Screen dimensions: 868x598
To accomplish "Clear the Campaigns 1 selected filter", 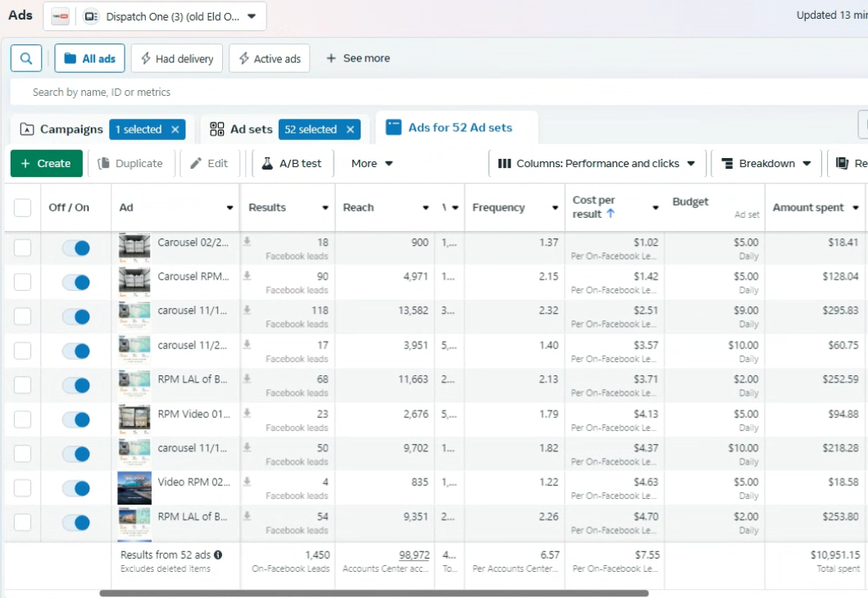I will 175,129.
